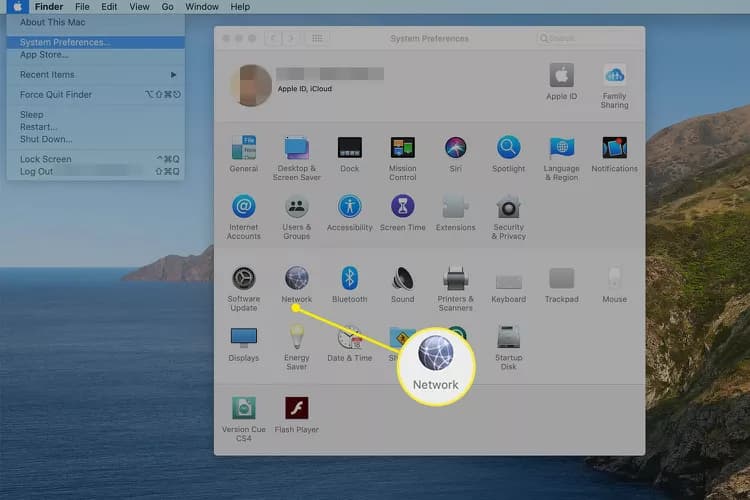Open App Store from Apple menu
This screenshot has height=500, width=750.
(96, 55)
